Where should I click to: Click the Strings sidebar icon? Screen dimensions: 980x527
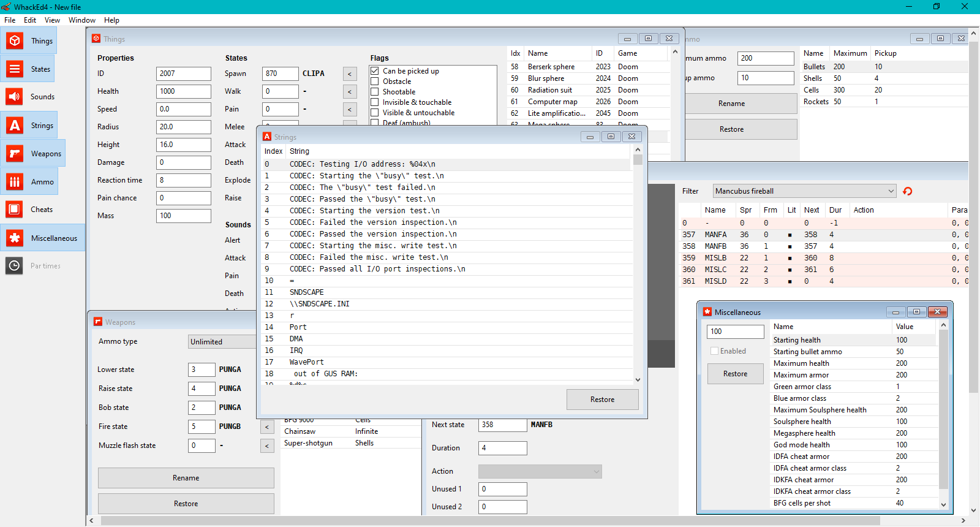click(x=15, y=126)
